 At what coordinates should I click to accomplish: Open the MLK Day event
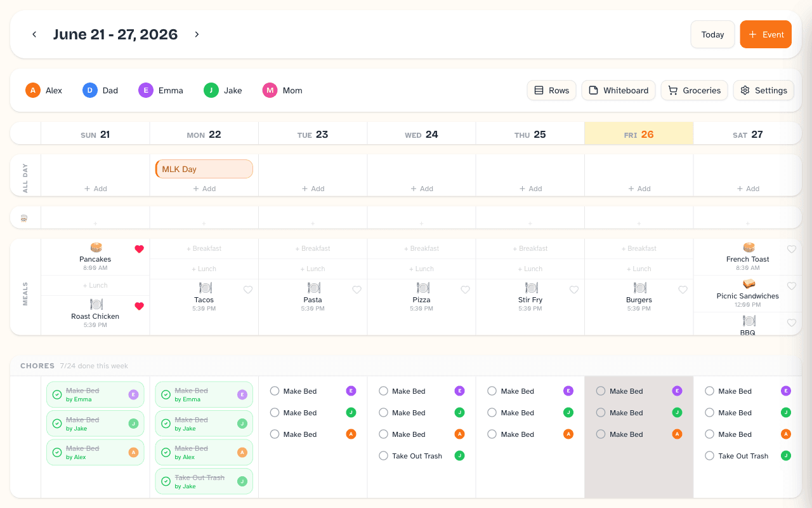(x=204, y=169)
